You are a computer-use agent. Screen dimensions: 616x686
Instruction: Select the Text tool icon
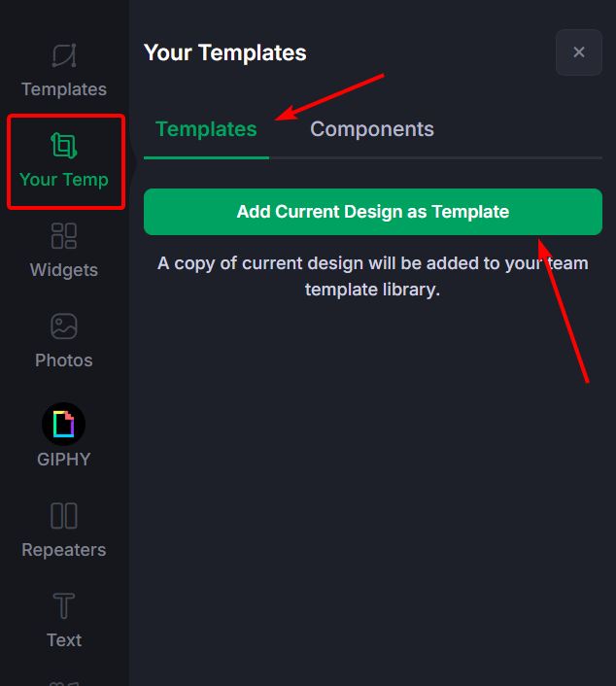64,606
